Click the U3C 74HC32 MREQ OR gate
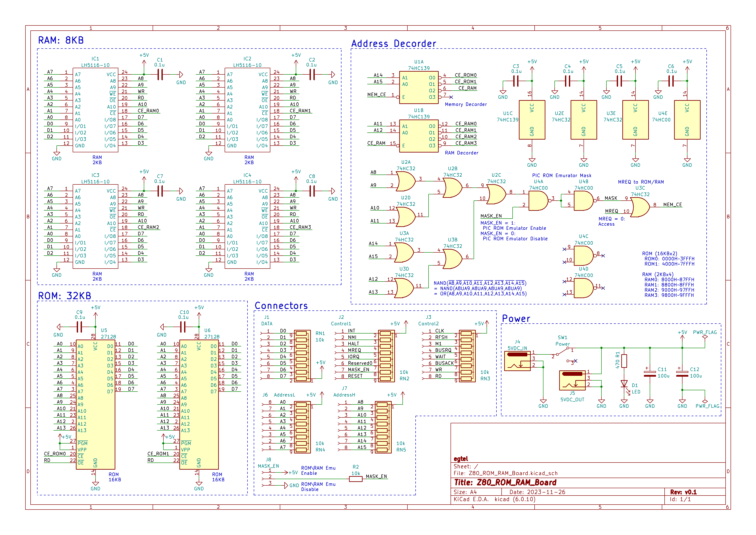 (639, 207)
